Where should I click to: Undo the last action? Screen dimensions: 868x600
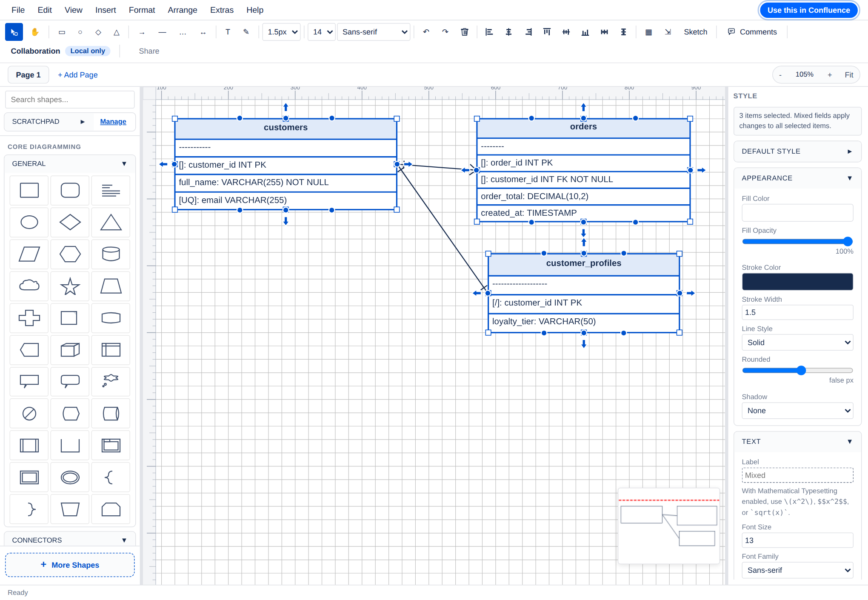coord(426,32)
